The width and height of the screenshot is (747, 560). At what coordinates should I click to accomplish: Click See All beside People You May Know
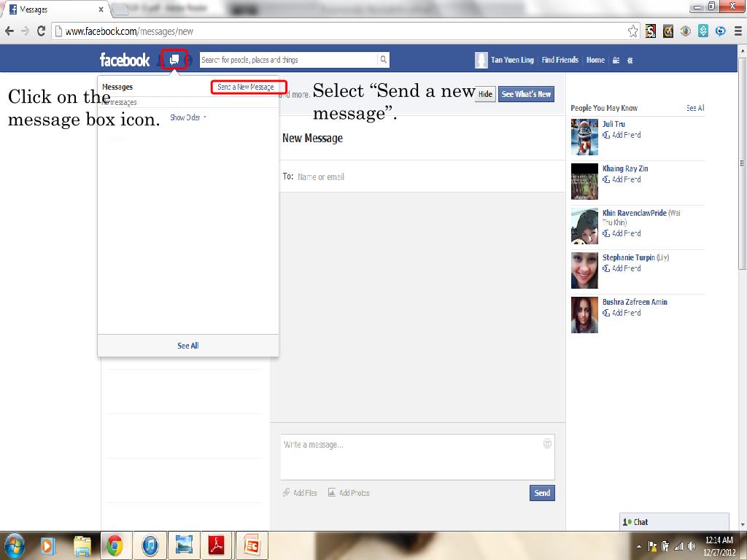[x=695, y=108]
